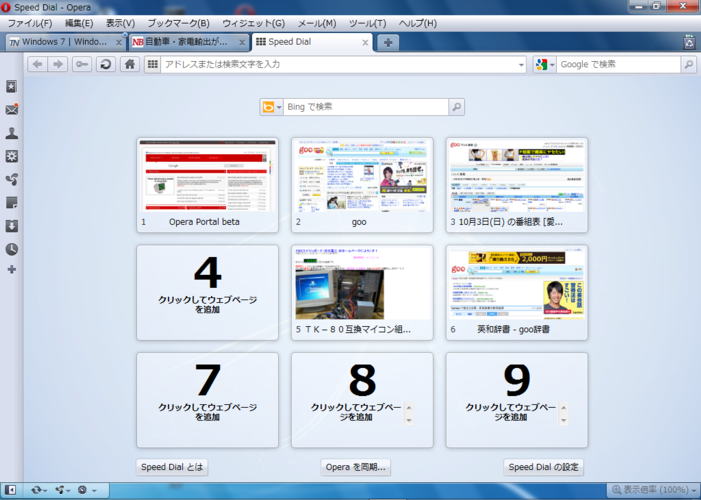Screen dimensions: 701x500
Task: Open the 表示(V) menu
Action: pyautogui.click(x=120, y=23)
